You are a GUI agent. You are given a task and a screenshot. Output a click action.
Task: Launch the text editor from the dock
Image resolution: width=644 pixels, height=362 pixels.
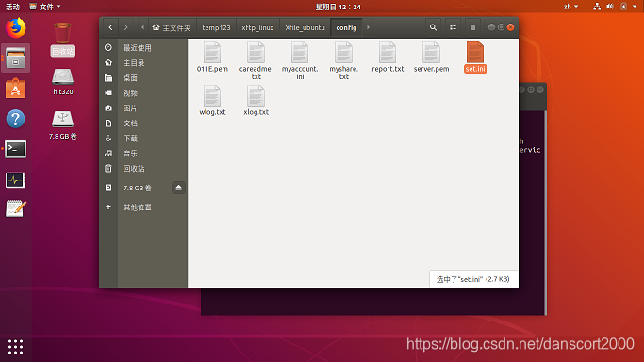point(16,208)
